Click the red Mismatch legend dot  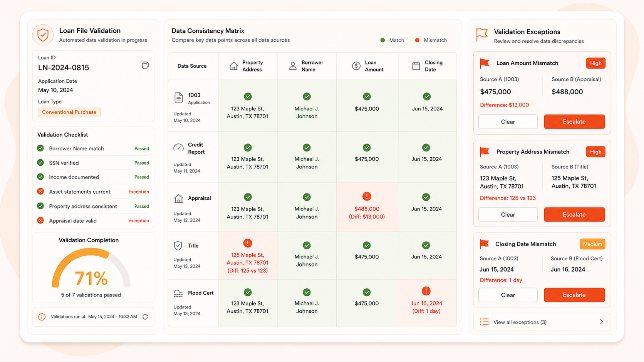pyautogui.click(x=417, y=40)
